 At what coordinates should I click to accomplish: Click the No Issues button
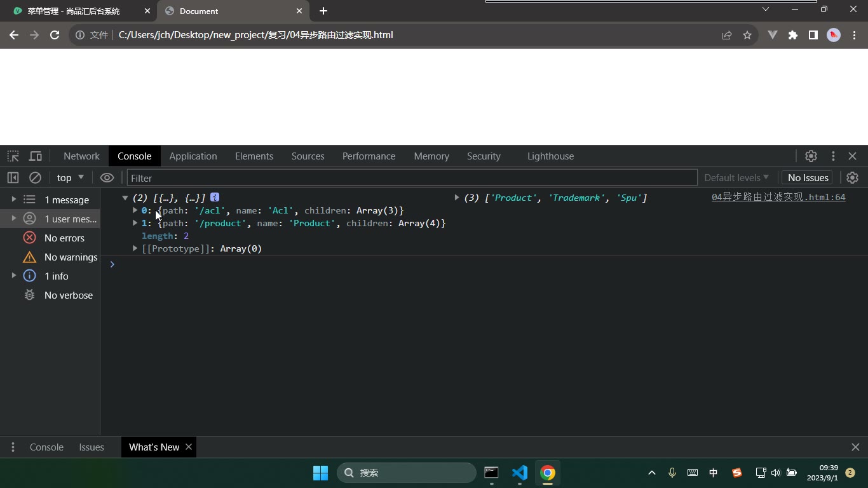coord(808,178)
